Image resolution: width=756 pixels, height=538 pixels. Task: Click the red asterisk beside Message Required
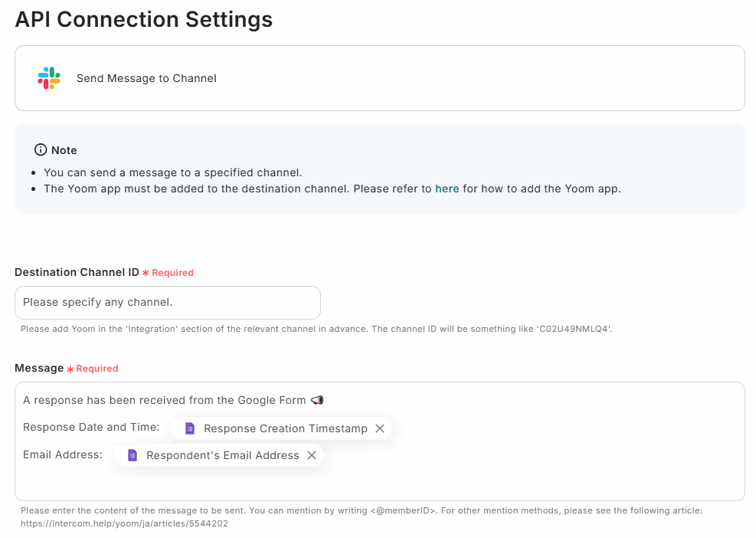pyautogui.click(x=70, y=369)
